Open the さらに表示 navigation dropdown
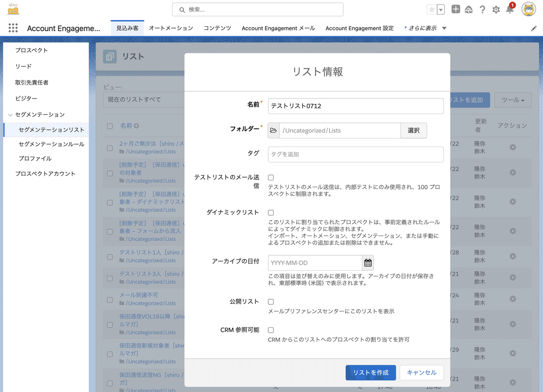Image resolution: width=543 pixels, height=392 pixels. [425, 28]
